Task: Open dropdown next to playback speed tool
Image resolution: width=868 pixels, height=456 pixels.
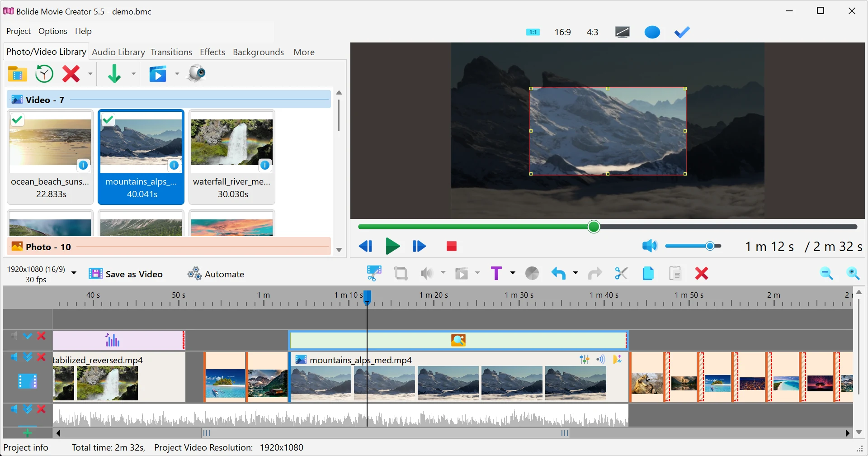Action: (x=478, y=273)
